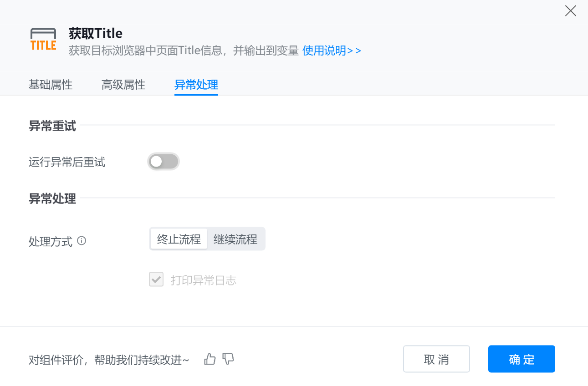Click the 异常处理 tab
The width and height of the screenshot is (588, 386).
(196, 85)
